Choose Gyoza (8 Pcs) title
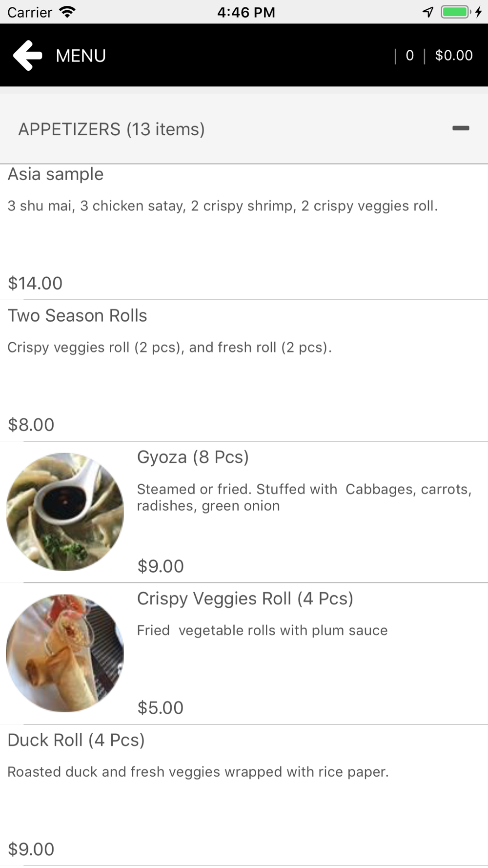 (x=193, y=457)
